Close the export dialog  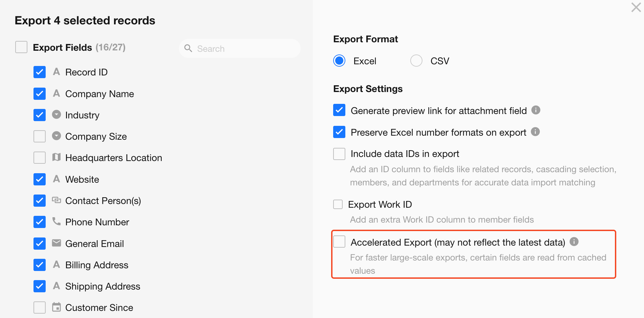tap(636, 7)
